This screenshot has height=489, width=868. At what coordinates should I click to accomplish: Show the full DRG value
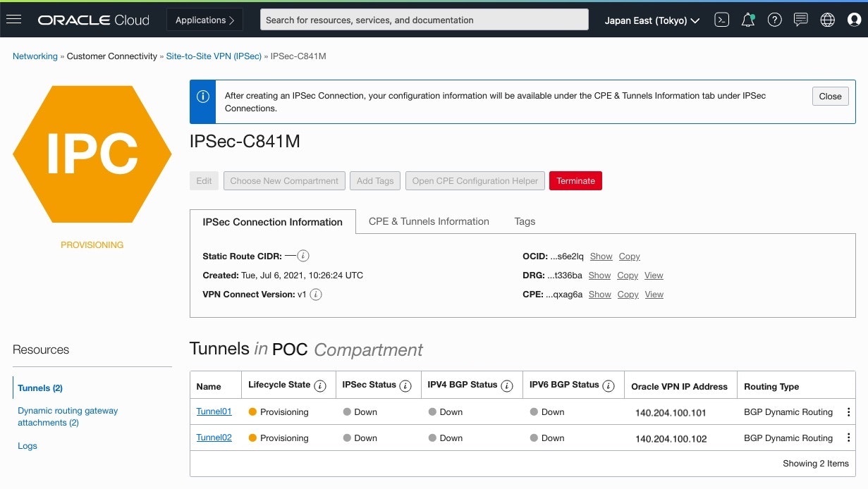pos(600,276)
